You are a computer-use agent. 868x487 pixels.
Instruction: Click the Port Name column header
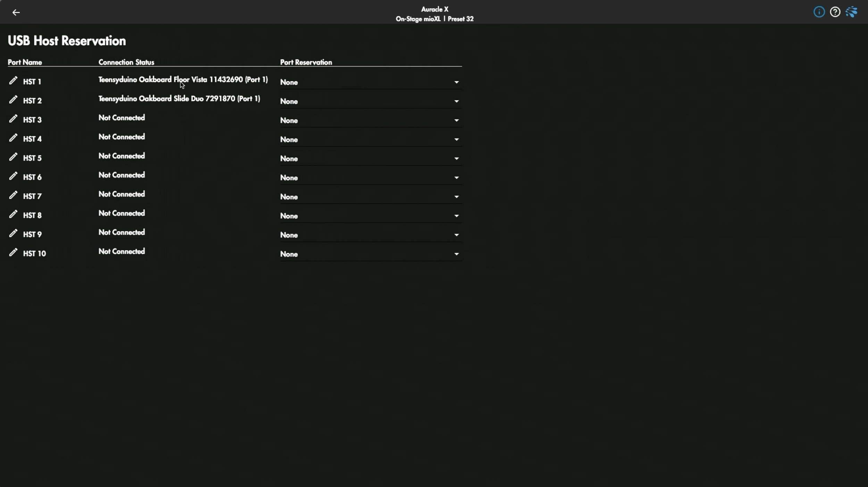(25, 62)
